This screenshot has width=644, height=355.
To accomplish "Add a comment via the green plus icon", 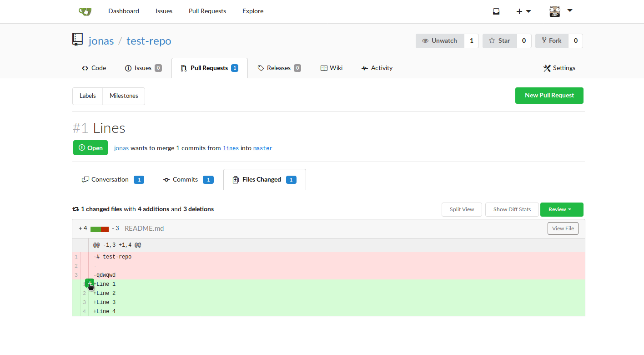I will (x=89, y=283).
